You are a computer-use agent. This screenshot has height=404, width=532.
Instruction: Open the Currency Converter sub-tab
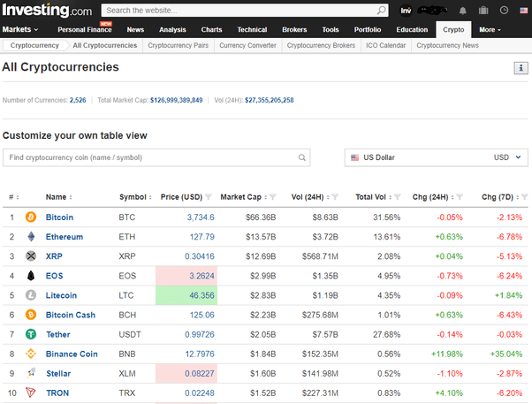[x=247, y=45]
